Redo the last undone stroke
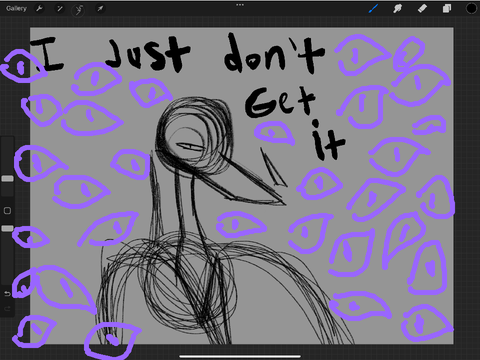The width and height of the screenshot is (480, 360). coord(7,309)
